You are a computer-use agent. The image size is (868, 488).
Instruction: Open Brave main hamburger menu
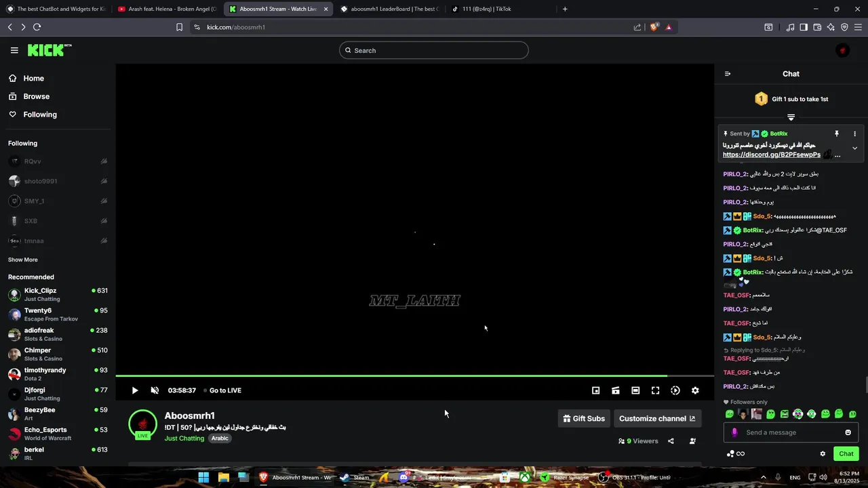858,27
